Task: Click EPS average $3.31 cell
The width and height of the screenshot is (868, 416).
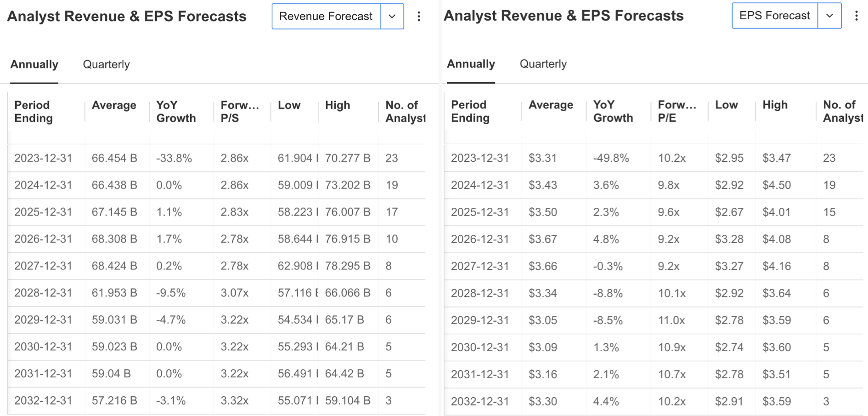Action: [x=542, y=158]
